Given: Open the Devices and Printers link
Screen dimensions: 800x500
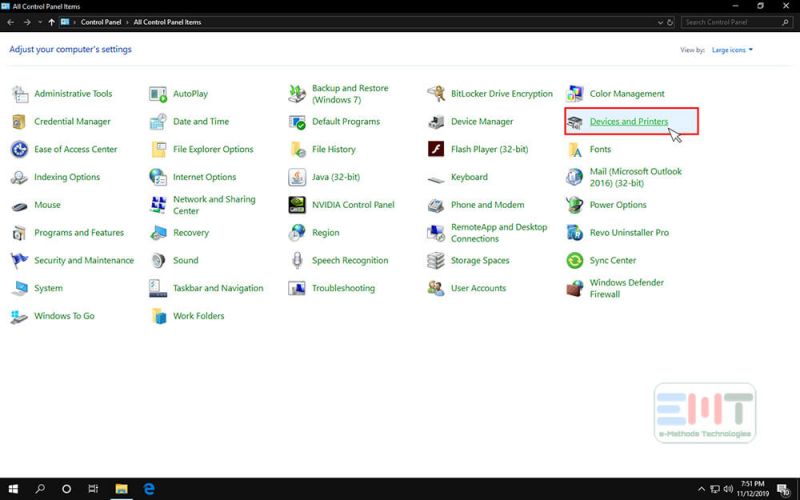Looking at the screenshot, I should coord(628,122).
